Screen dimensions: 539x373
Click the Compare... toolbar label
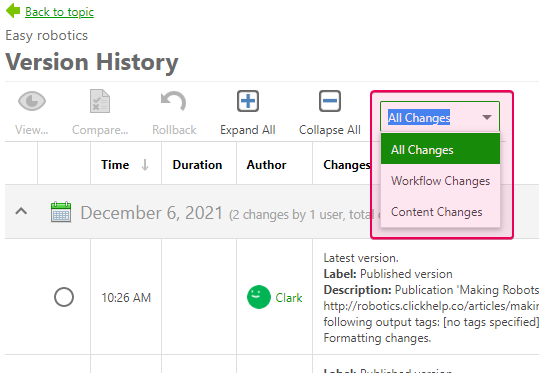[x=100, y=130]
